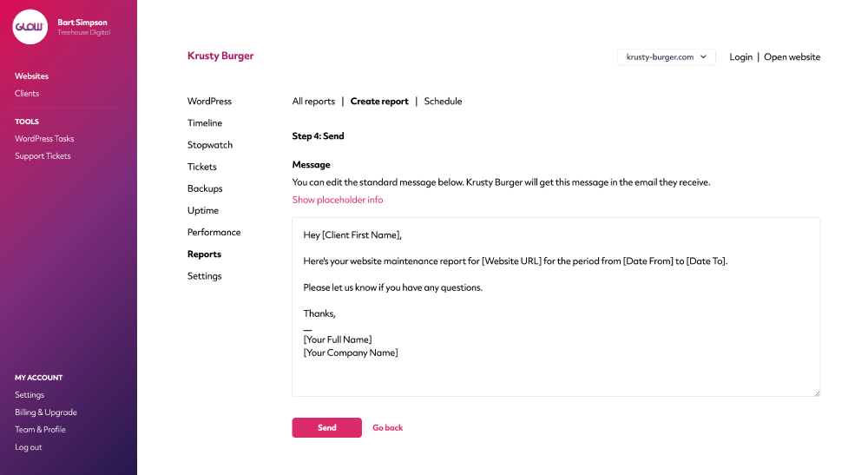Open the Schedule tab
This screenshot has height=475, width=868.
443,102
